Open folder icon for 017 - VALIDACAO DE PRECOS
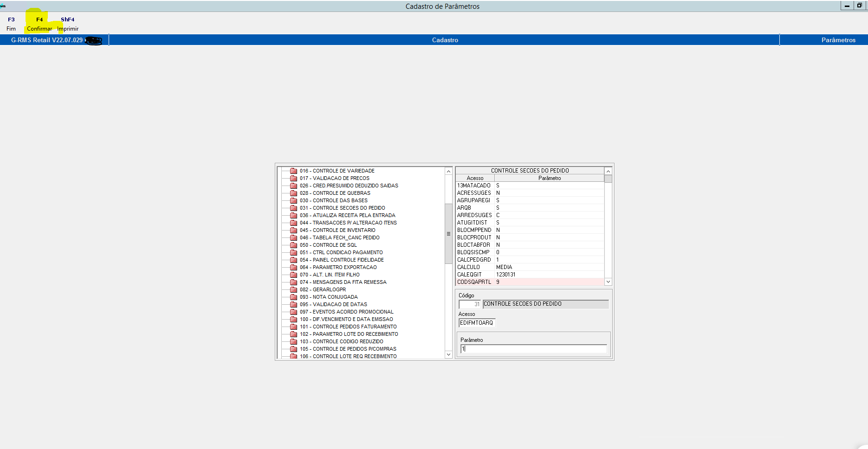The width and height of the screenshot is (868, 449). [x=293, y=178]
